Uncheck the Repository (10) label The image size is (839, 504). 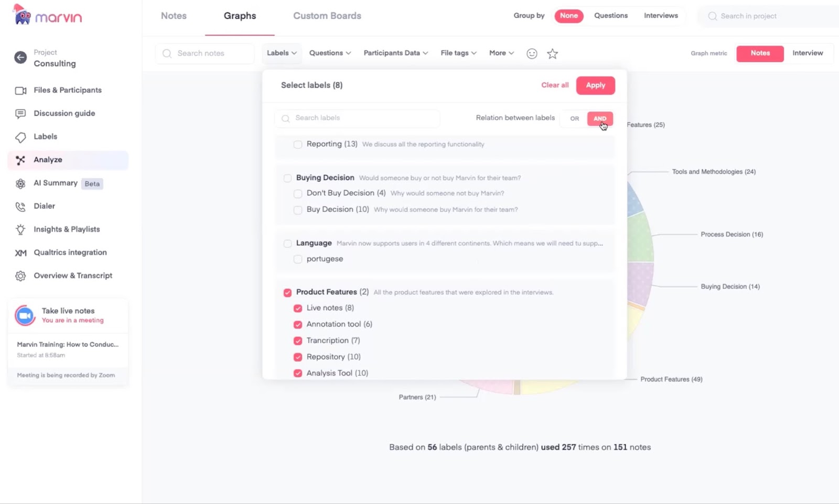pos(298,357)
